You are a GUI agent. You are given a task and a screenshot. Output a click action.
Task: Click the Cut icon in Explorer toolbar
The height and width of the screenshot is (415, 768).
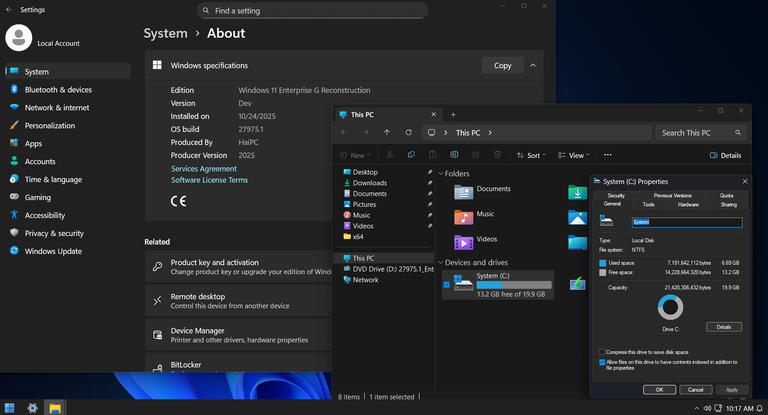(x=389, y=155)
